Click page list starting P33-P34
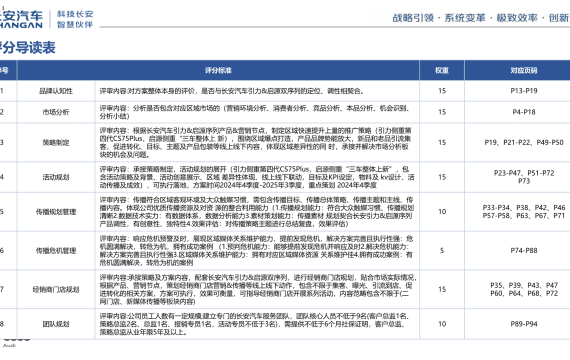570x360 pixels. tap(524, 212)
